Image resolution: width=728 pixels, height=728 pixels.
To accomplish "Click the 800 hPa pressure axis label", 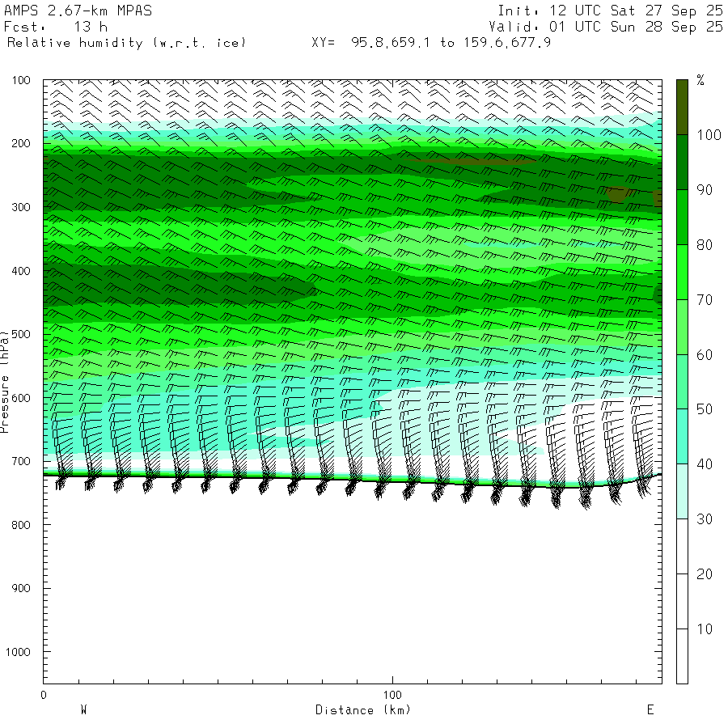I will tap(21, 525).
